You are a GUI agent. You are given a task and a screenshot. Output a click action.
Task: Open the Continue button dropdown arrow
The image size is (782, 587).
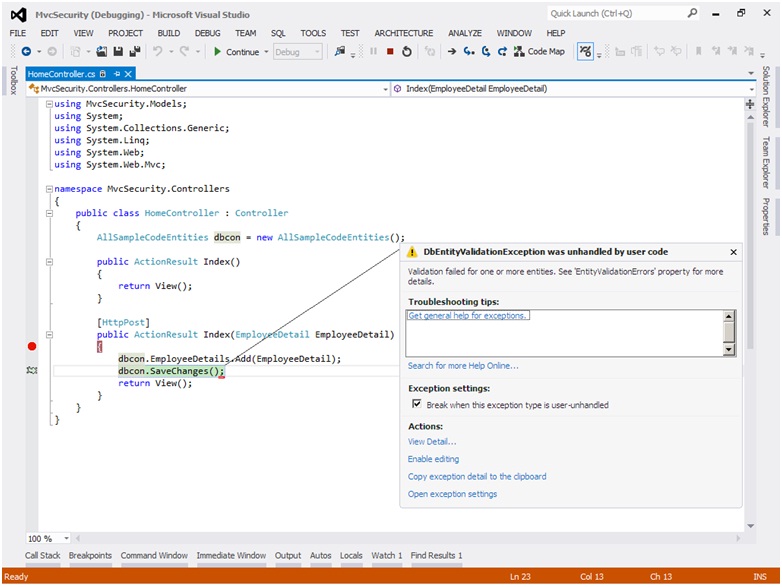(266, 51)
